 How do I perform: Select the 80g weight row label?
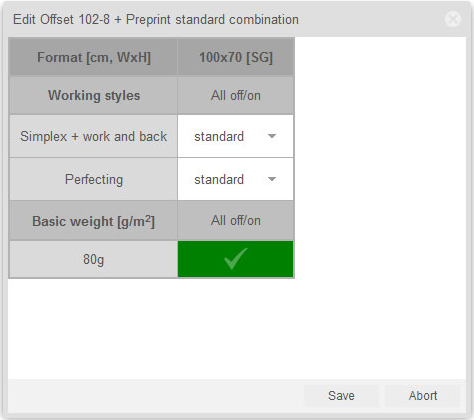(x=94, y=259)
